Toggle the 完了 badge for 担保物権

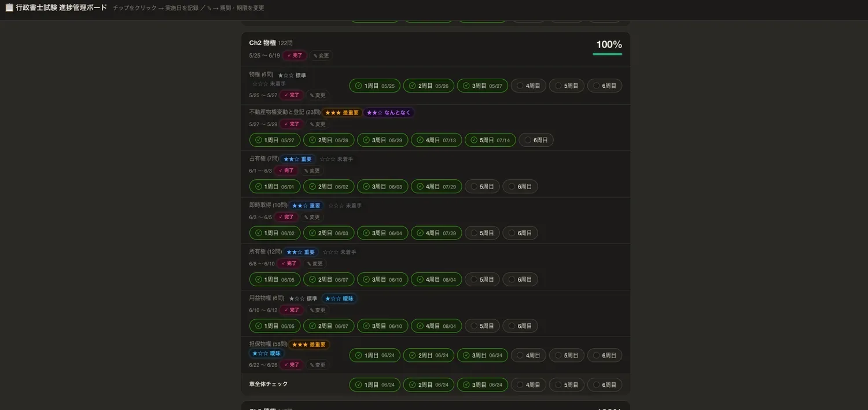click(292, 365)
